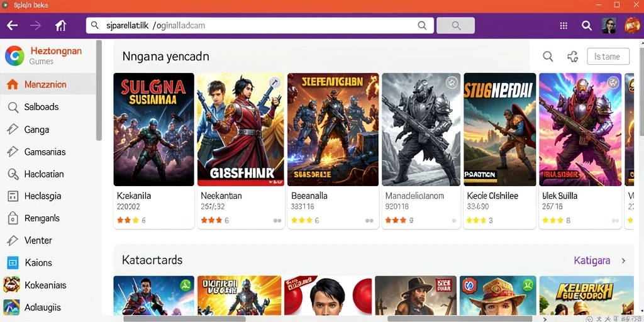The width and height of the screenshot is (644, 322).
Task: Click the Kaions blue square icon
Action: click(x=13, y=262)
